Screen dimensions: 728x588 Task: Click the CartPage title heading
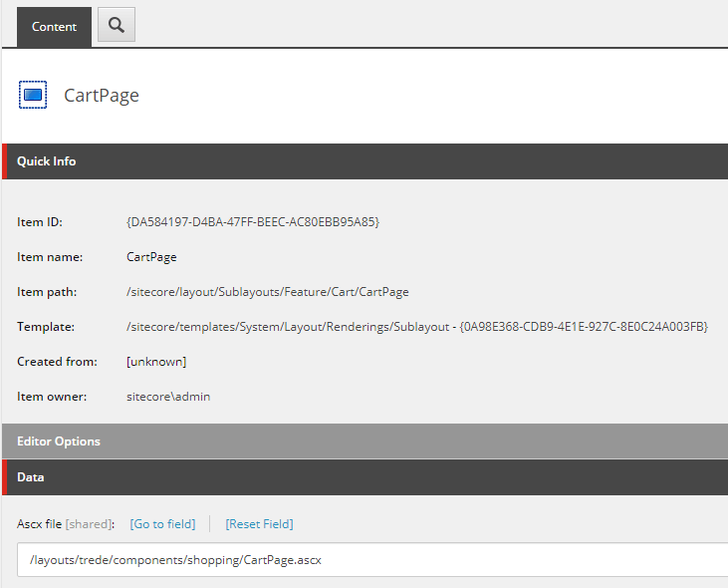click(102, 96)
